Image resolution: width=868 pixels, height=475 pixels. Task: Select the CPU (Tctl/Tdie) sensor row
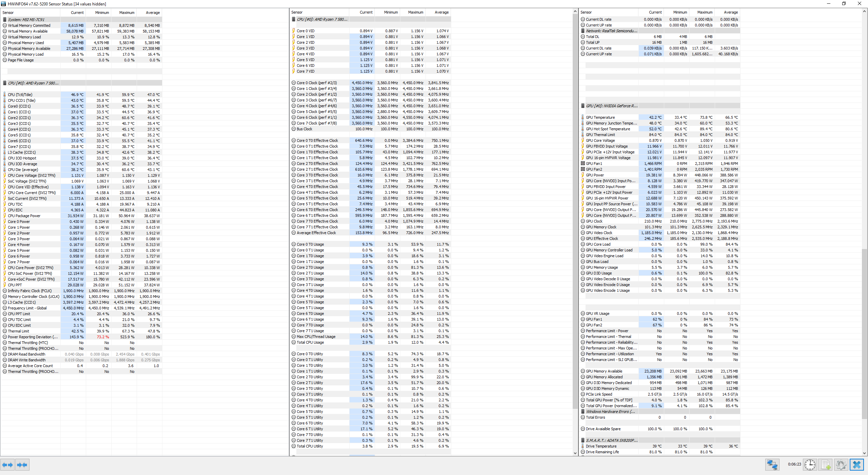[20, 95]
